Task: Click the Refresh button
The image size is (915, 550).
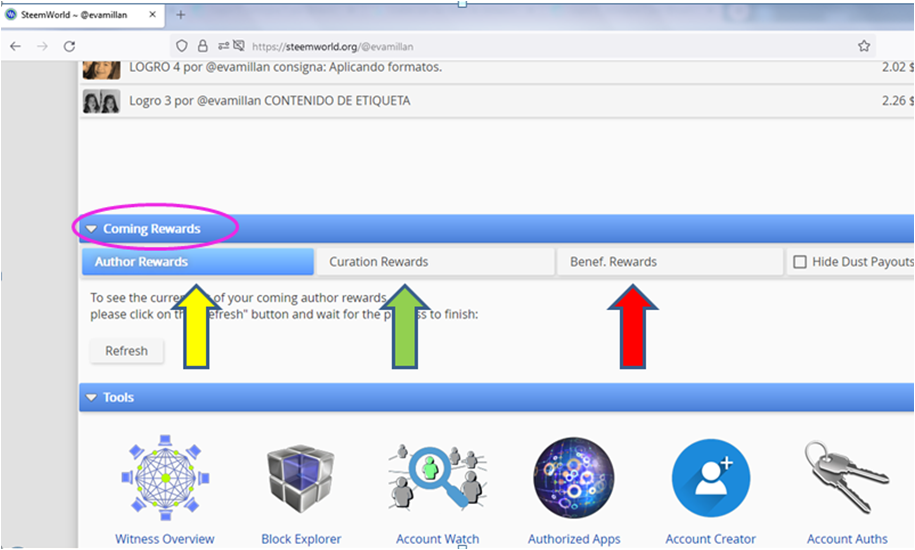Action: [127, 351]
